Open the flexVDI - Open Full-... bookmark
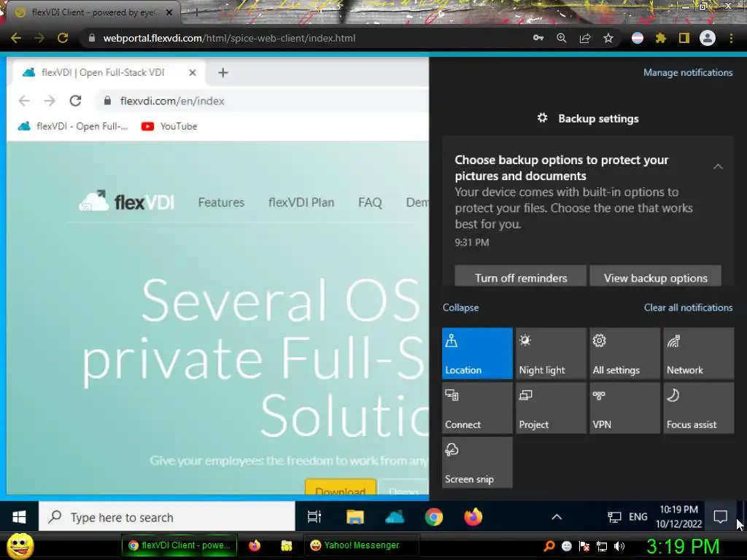This screenshot has width=747, height=560. pyautogui.click(x=73, y=126)
